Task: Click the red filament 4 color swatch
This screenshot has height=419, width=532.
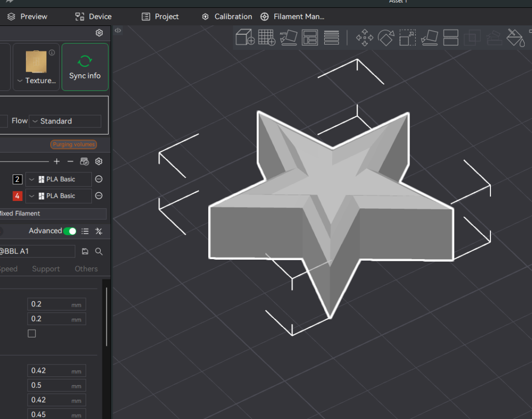Action: [17, 196]
